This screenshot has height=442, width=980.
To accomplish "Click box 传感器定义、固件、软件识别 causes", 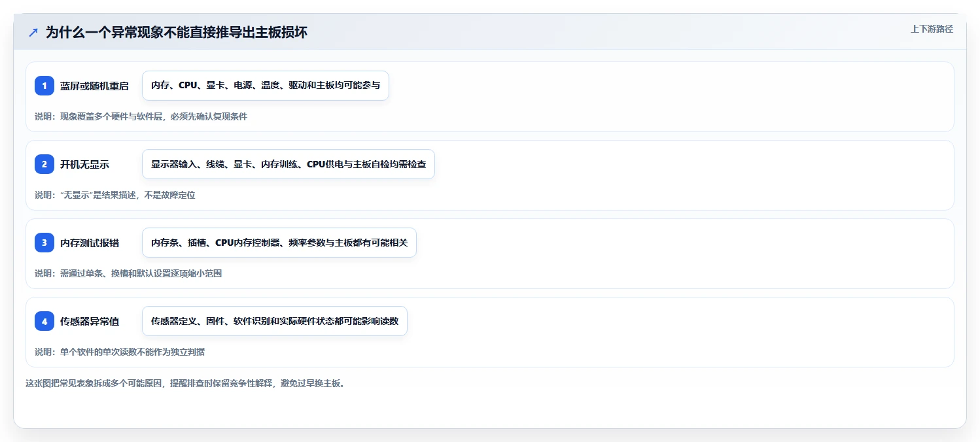I will click(275, 321).
